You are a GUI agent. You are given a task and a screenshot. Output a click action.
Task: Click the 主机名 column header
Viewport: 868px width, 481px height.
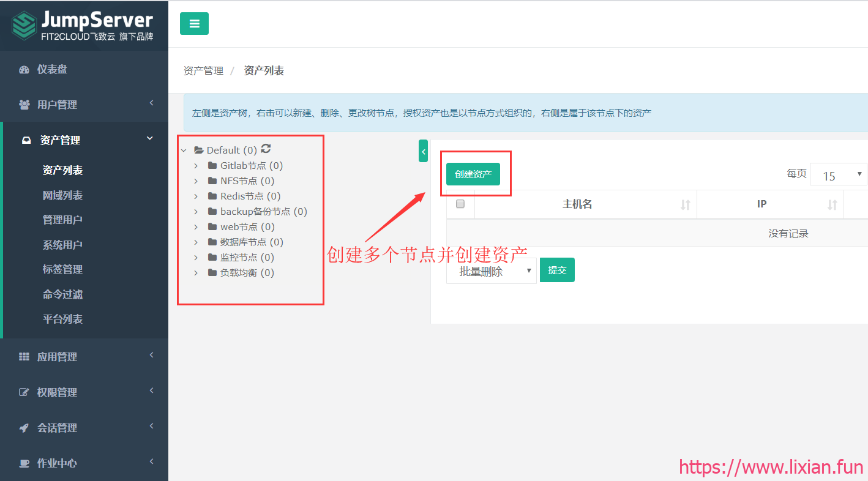pos(586,204)
